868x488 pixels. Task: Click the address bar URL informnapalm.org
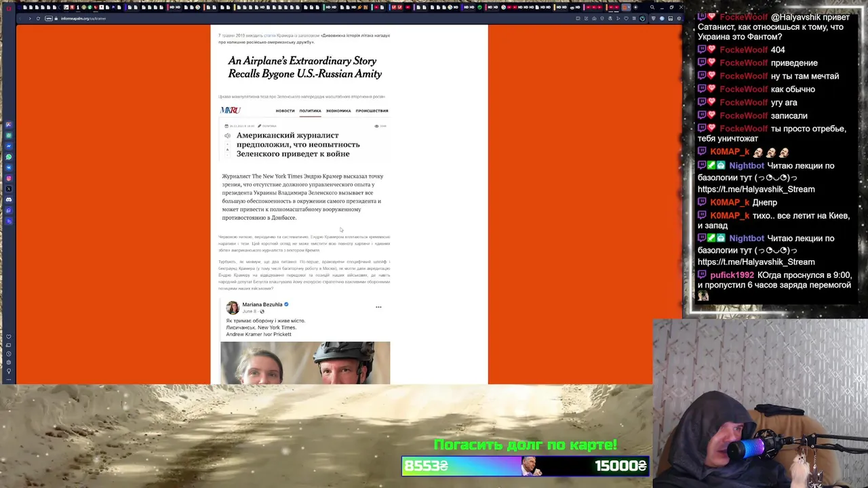click(83, 18)
